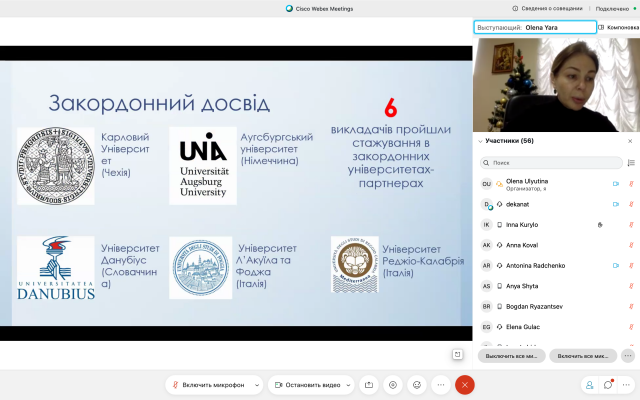Select participant Elena Gulac
This screenshot has height=400, width=640.
[x=557, y=327]
